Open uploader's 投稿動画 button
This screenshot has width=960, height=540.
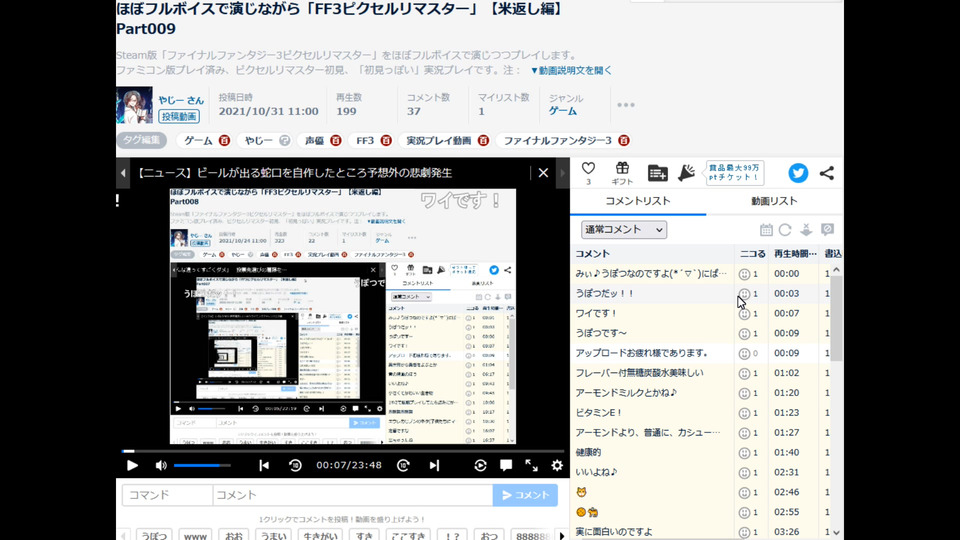pos(179,116)
